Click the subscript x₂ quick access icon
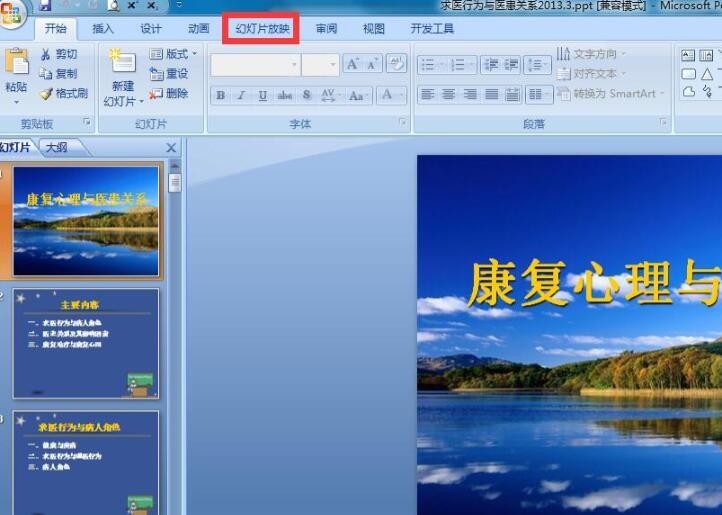This screenshot has width=722, height=515. [152, 6]
